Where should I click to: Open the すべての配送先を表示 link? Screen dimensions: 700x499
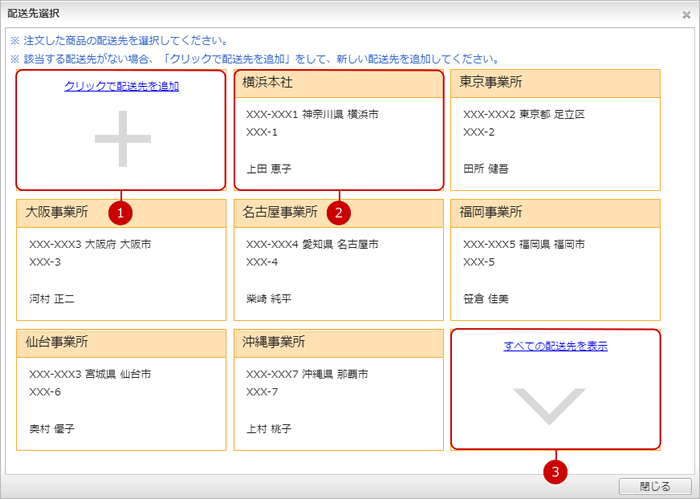click(x=555, y=346)
